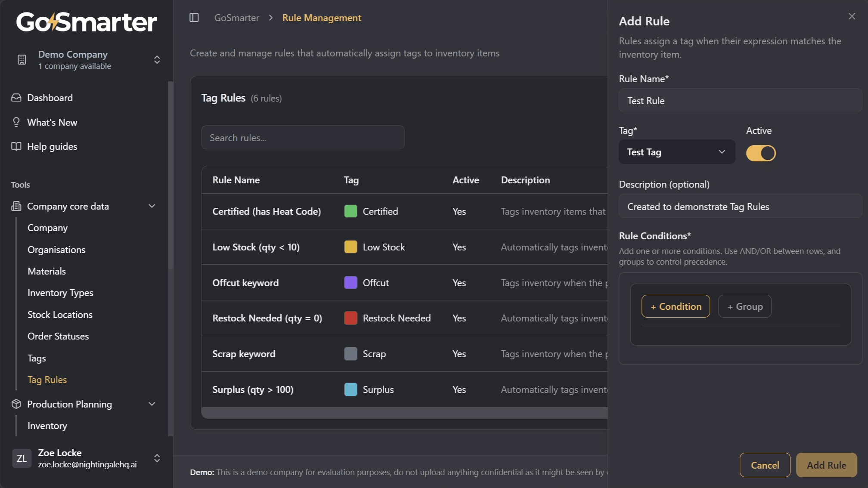Viewport: 868px width, 488px height.
Task: Collapse the Company core data section
Action: (x=152, y=206)
